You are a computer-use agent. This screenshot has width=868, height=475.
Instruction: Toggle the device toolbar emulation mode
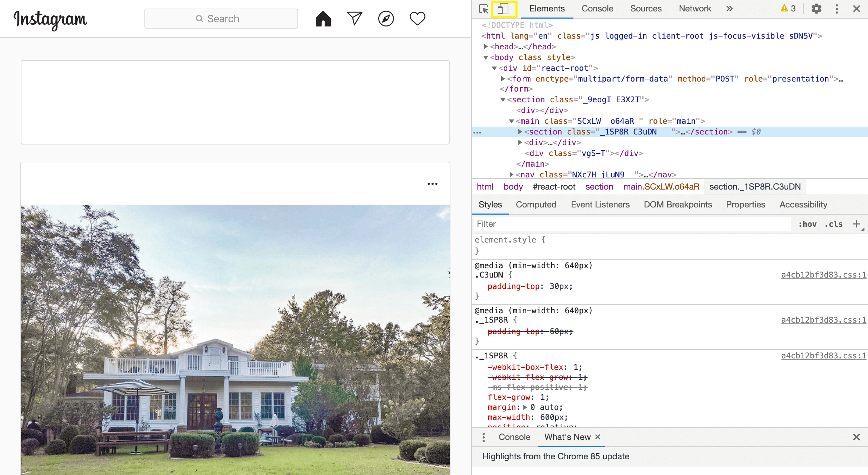pyautogui.click(x=503, y=9)
